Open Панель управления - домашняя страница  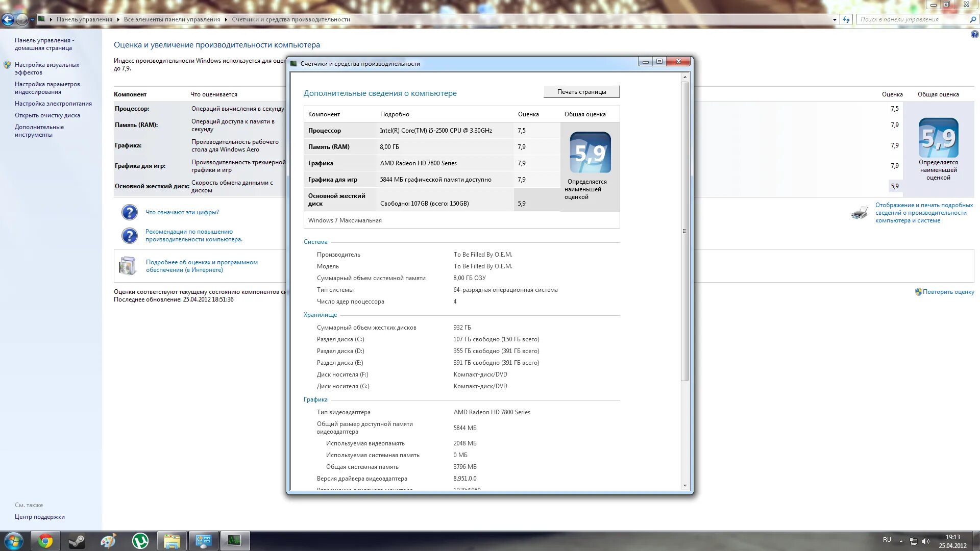click(x=44, y=44)
